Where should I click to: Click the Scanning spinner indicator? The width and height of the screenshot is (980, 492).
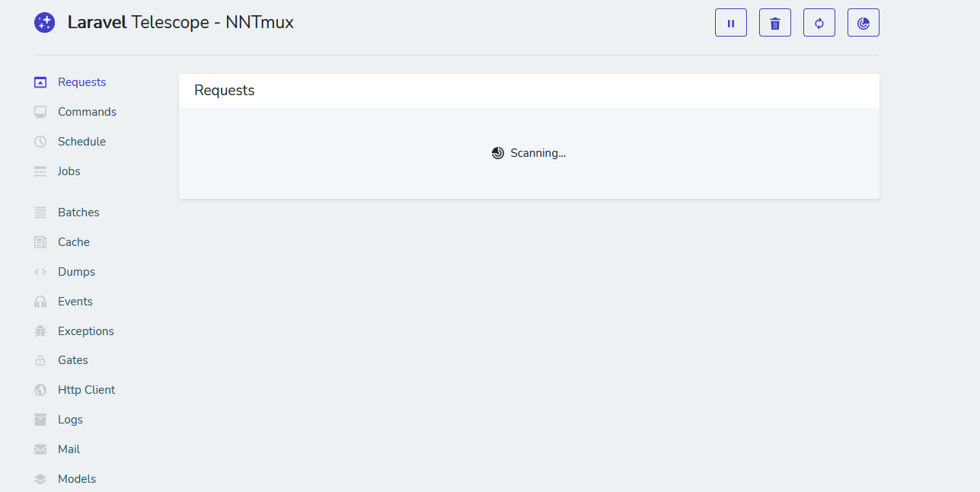pyautogui.click(x=498, y=152)
